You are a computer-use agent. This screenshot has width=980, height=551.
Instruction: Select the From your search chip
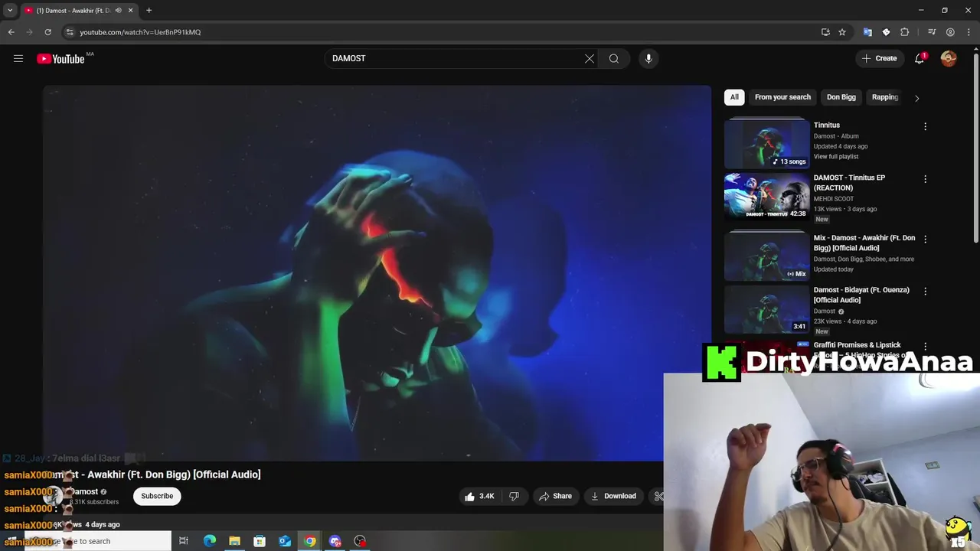782,97
